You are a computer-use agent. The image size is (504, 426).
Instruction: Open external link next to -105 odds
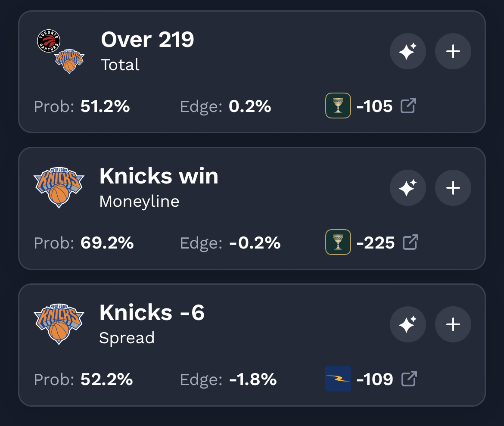pyautogui.click(x=408, y=106)
